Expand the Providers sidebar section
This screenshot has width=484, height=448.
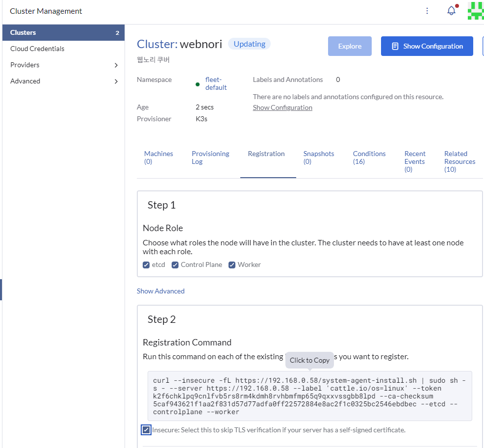pos(116,65)
